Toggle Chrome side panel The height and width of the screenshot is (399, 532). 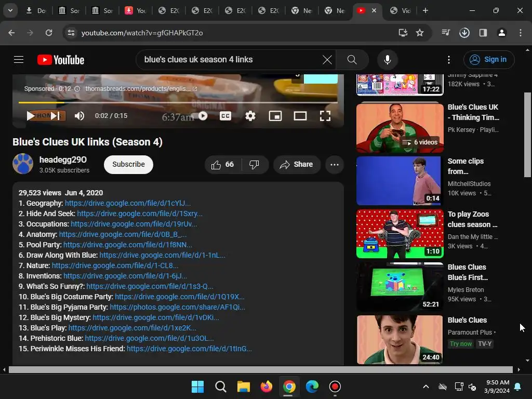click(x=483, y=33)
